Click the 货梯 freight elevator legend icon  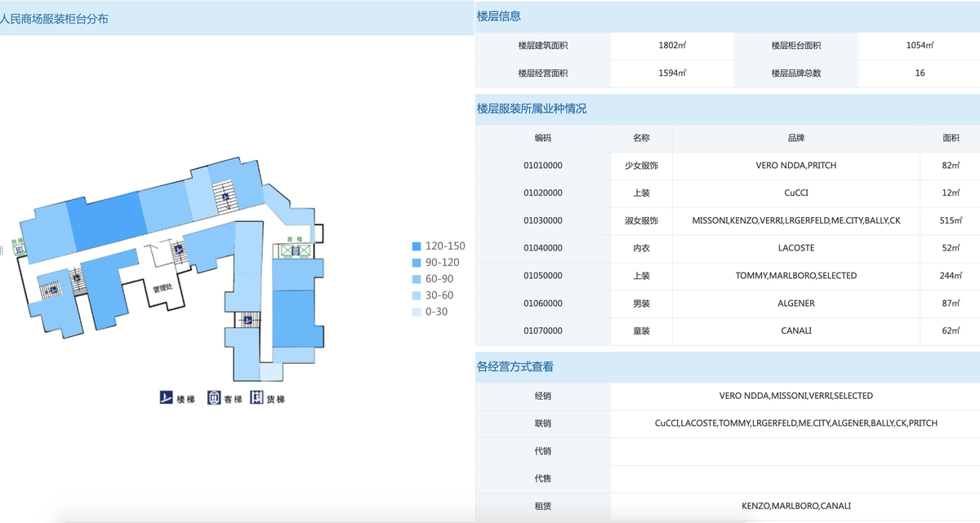point(257,398)
